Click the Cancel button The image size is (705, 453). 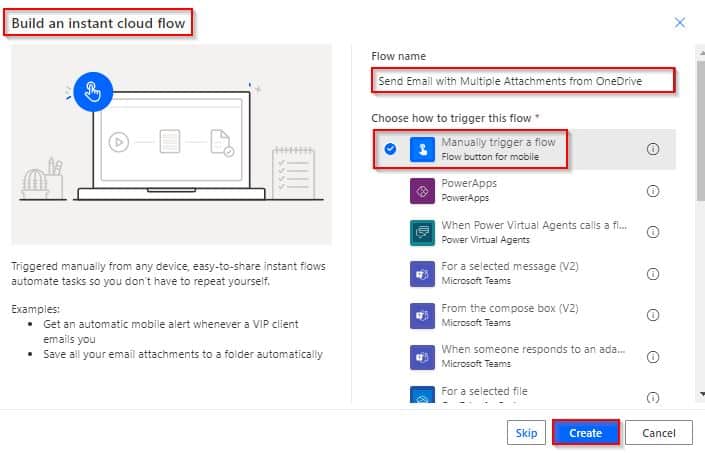pos(659,433)
